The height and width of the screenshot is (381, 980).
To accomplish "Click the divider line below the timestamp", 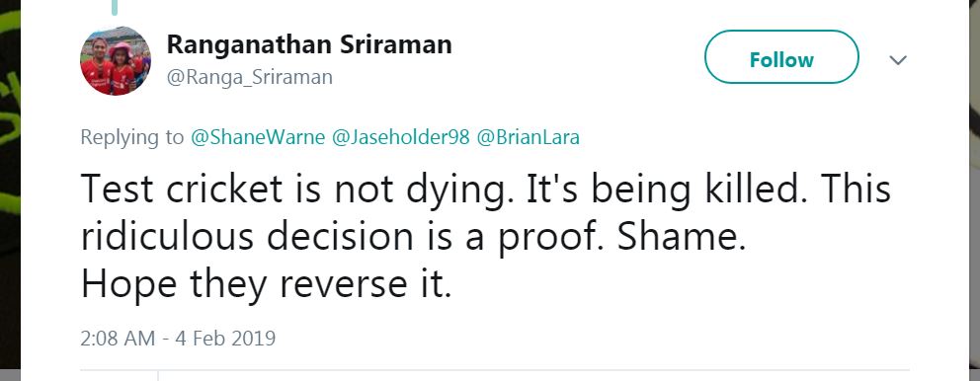I will pos(495,370).
